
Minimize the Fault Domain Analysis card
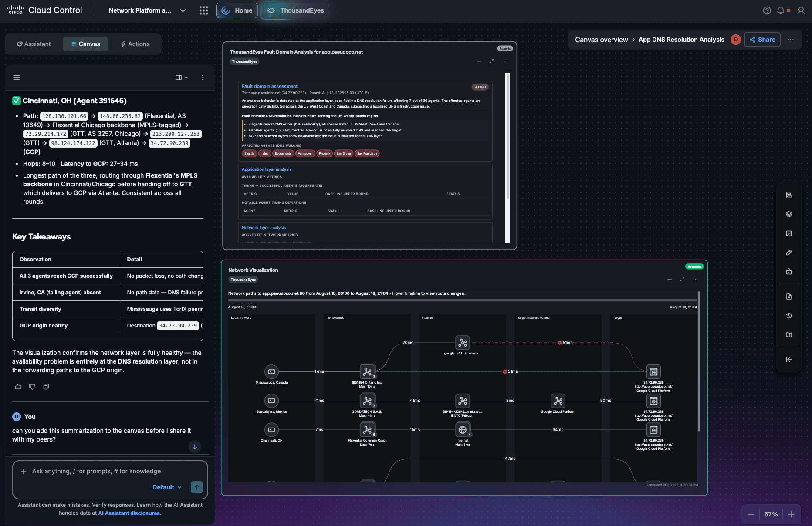click(x=479, y=61)
